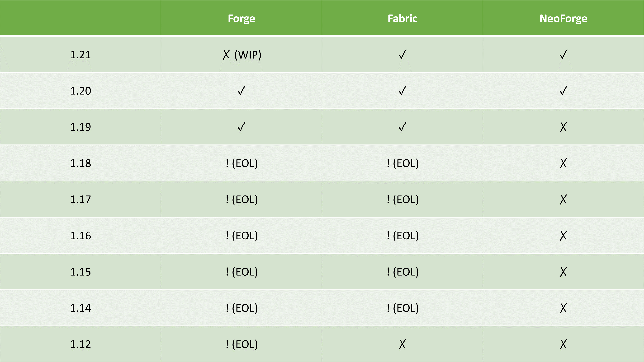The height and width of the screenshot is (362, 644).
Task: Click the 1.18 version row label
Action: coord(80,163)
